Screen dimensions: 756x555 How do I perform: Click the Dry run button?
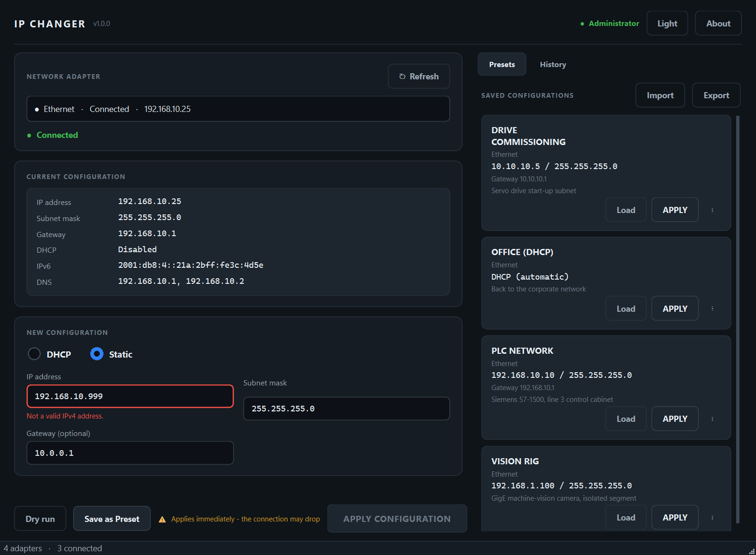(x=40, y=519)
